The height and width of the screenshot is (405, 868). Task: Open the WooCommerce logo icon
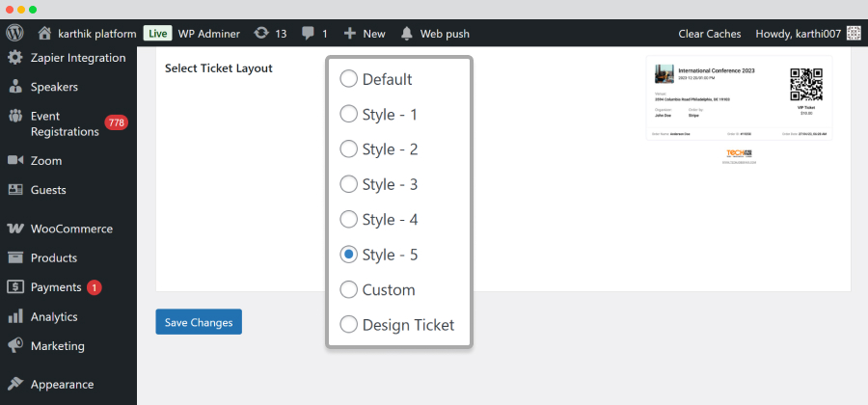(x=15, y=229)
